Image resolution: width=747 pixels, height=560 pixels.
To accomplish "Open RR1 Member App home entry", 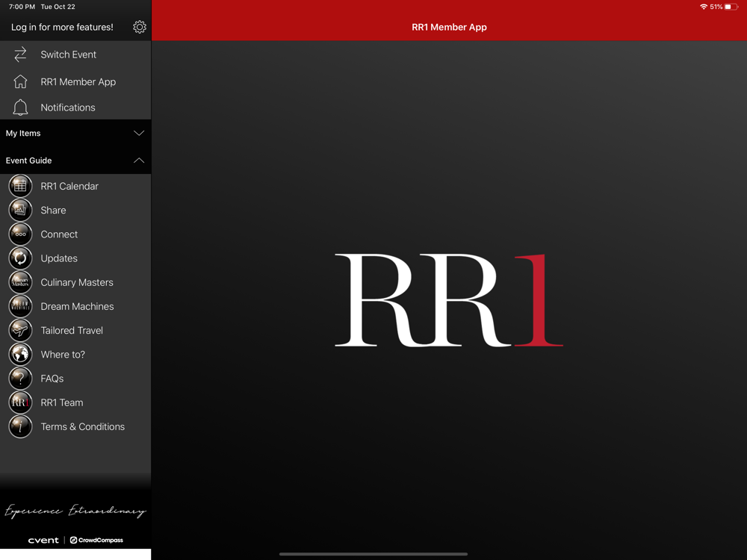I will coord(75,81).
